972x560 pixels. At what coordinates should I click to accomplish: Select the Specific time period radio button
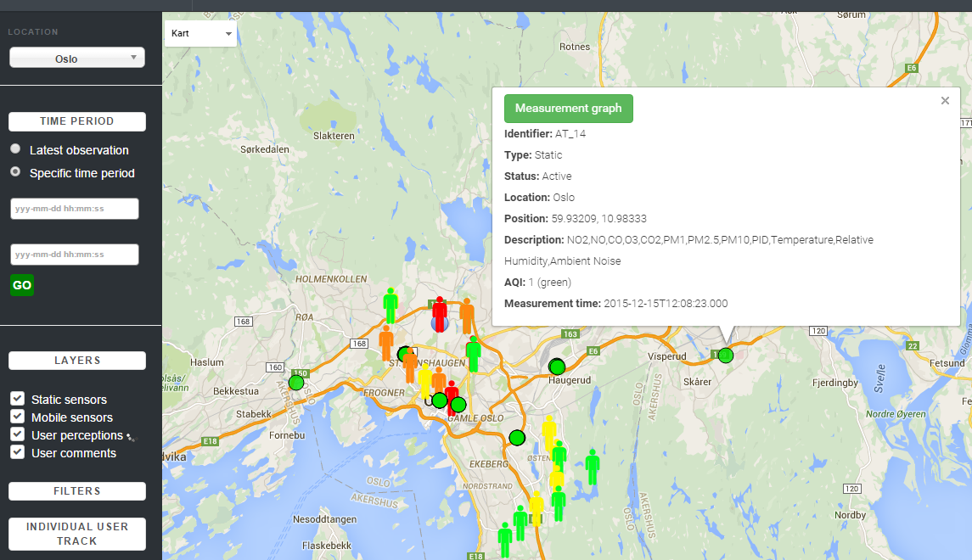coord(15,171)
